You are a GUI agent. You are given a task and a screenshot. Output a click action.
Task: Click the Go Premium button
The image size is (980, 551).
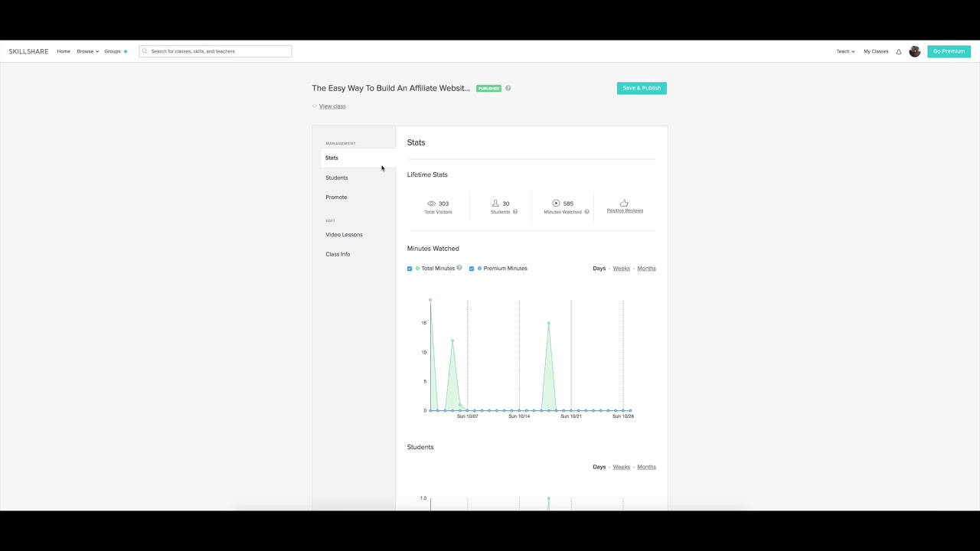(x=949, y=51)
